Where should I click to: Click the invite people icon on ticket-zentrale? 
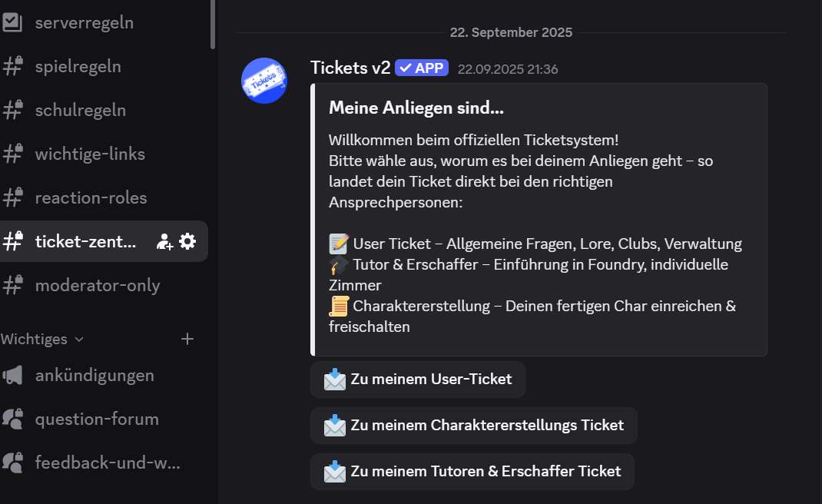click(164, 241)
